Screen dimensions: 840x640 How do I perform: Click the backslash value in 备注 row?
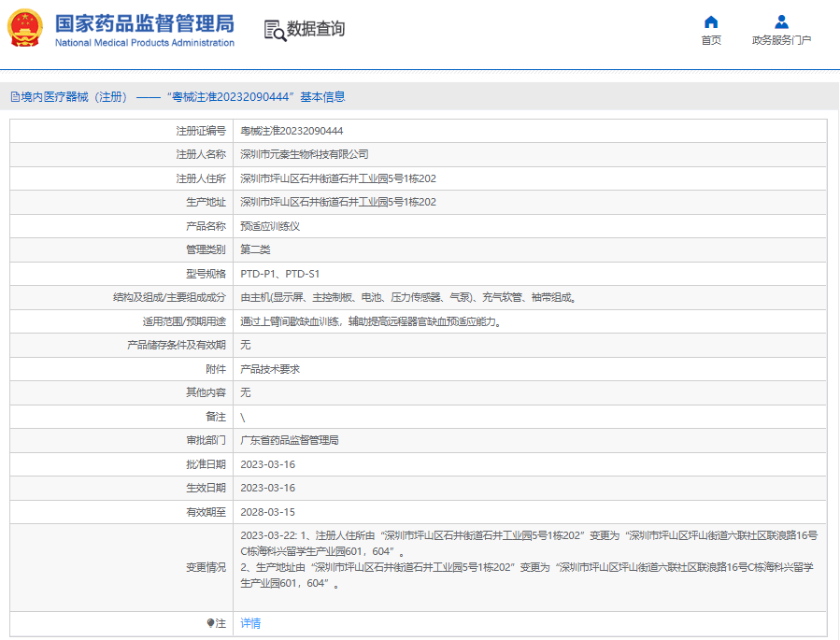click(243, 418)
